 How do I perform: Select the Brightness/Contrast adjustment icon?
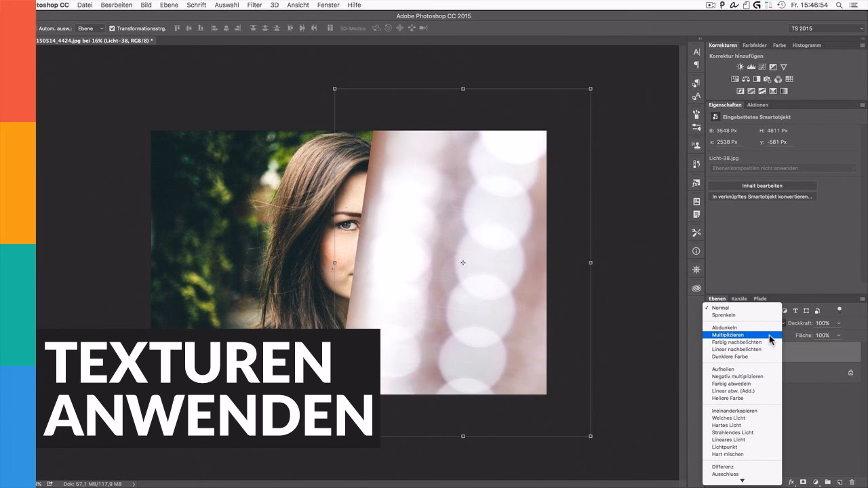pos(740,66)
